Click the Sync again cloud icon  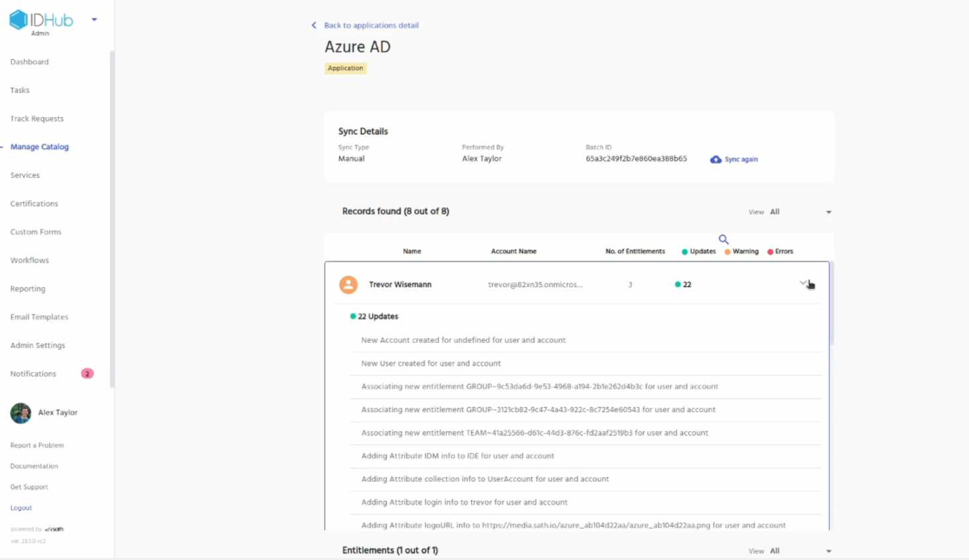(x=715, y=160)
